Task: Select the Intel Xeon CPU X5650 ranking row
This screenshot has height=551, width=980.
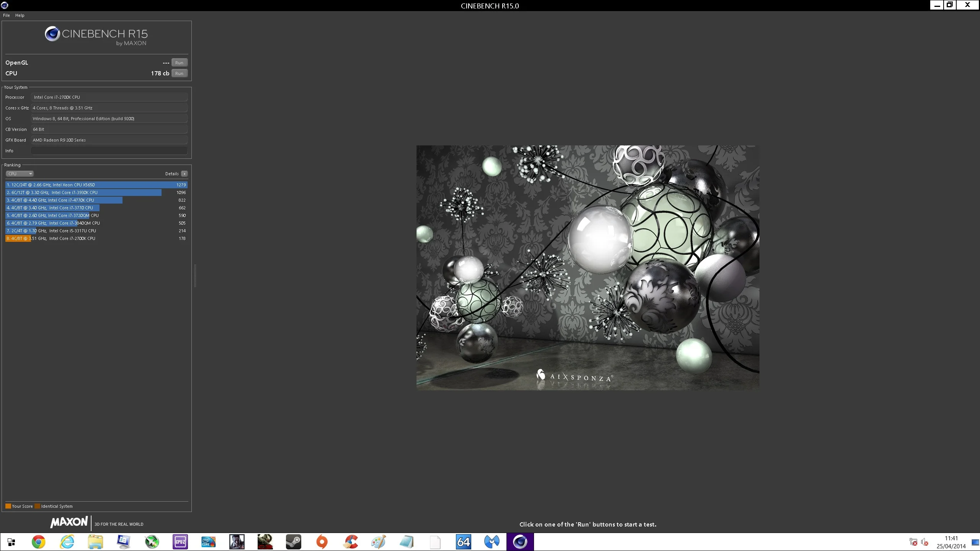Action: [x=96, y=185]
